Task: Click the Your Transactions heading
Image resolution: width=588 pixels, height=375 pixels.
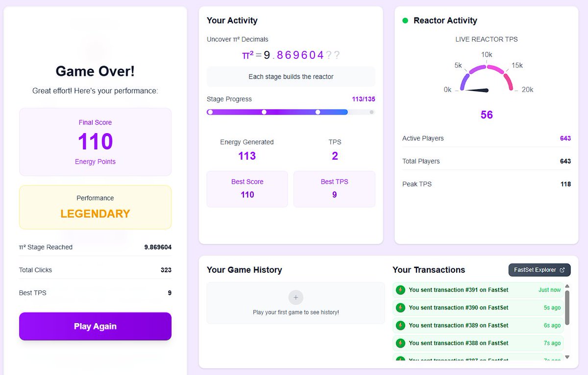Action: (429, 270)
